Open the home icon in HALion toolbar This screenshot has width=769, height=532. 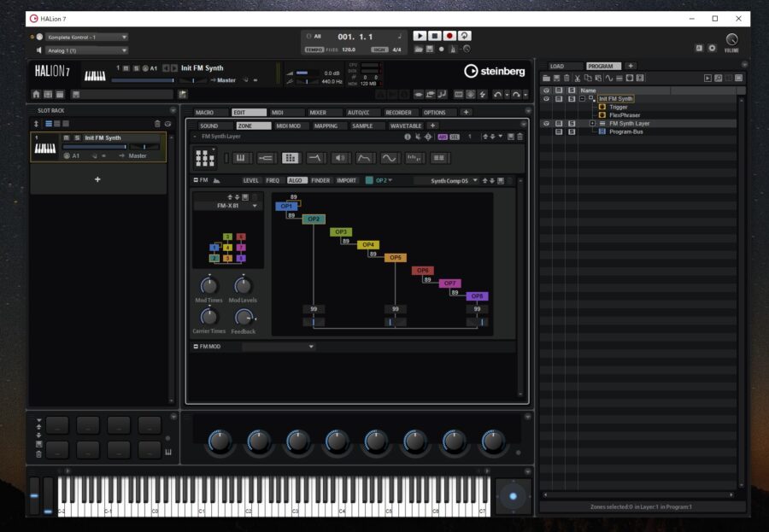36,94
